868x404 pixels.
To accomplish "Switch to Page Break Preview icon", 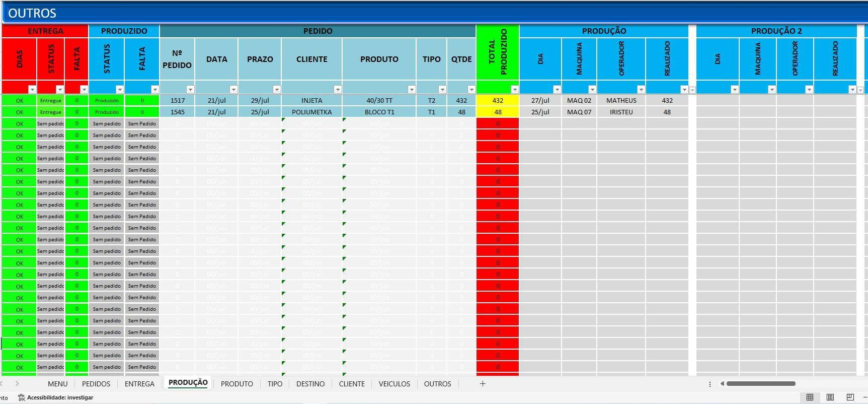I will point(850,397).
